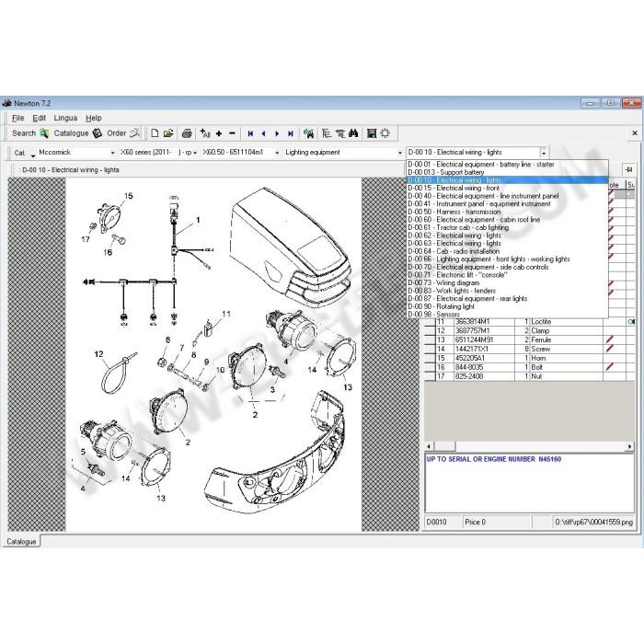Click the Order toolbar button

[122, 133]
